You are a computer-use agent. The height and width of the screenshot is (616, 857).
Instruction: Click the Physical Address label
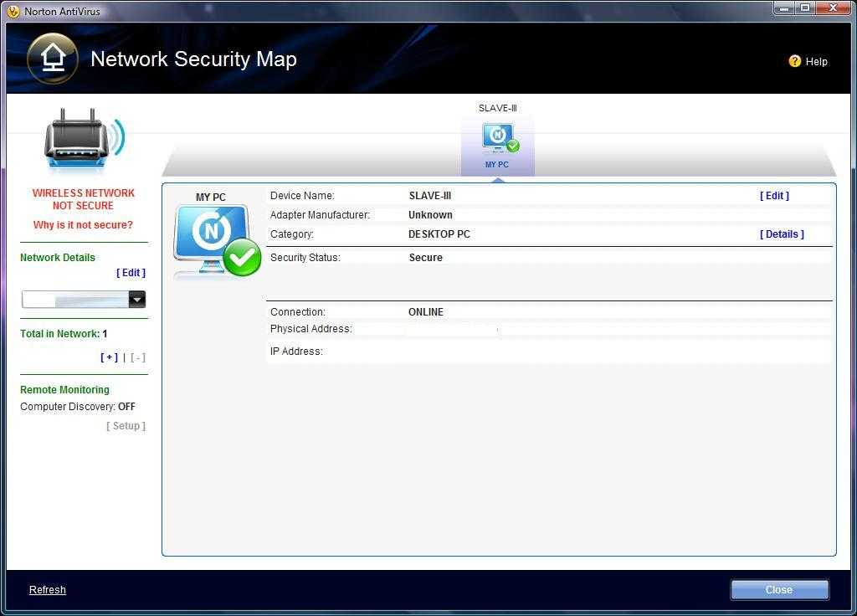click(311, 329)
